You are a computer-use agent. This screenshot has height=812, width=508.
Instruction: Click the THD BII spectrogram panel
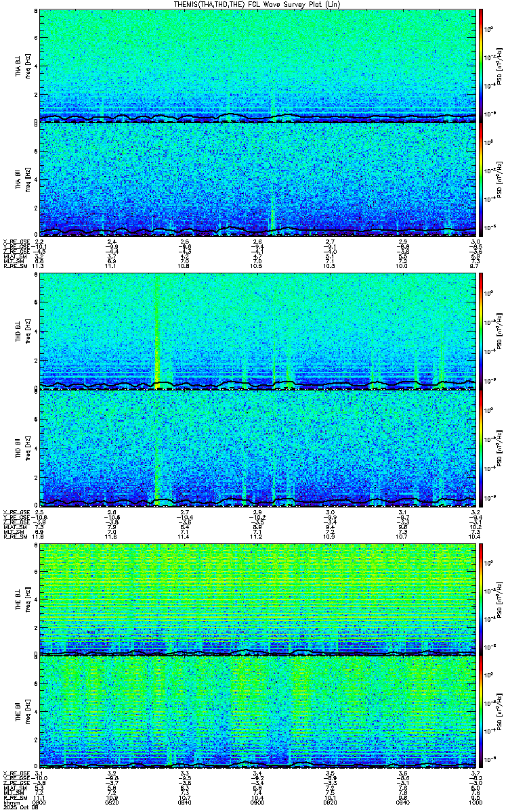tap(257, 447)
